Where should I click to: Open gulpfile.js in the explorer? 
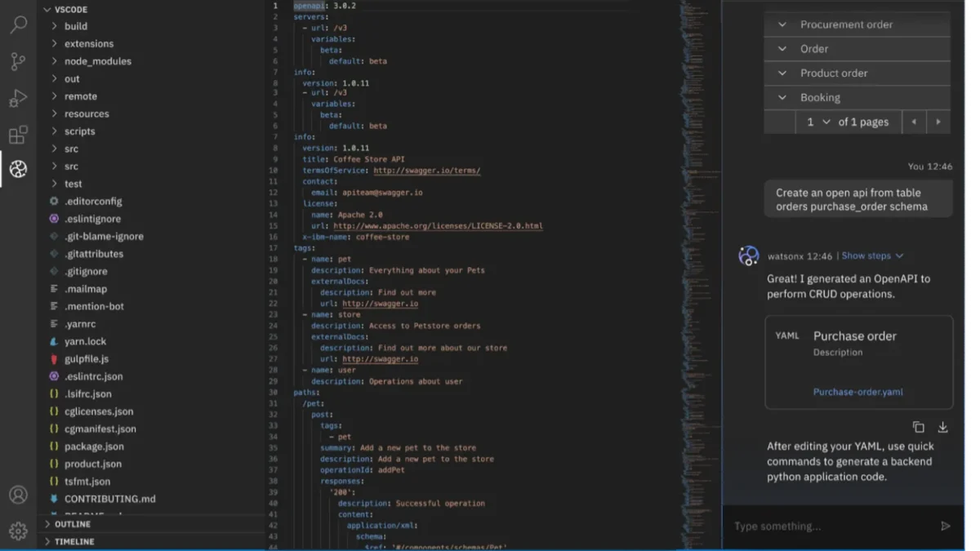pyautogui.click(x=87, y=358)
